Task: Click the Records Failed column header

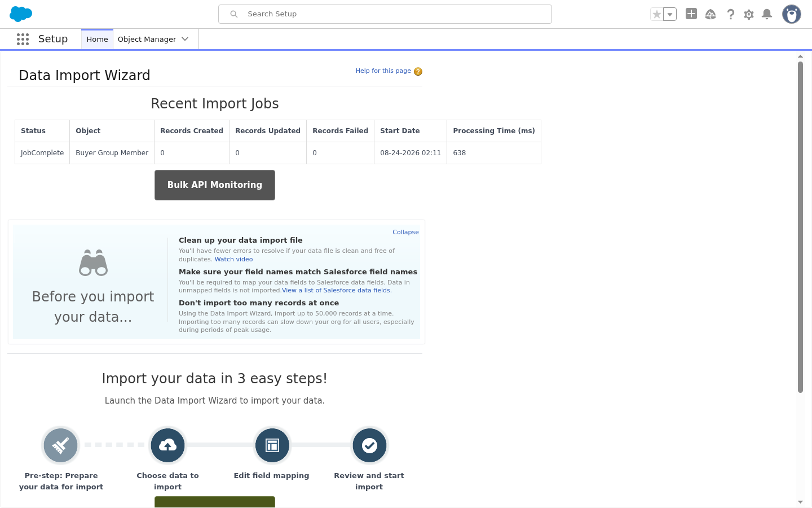Action: click(x=341, y=131)
